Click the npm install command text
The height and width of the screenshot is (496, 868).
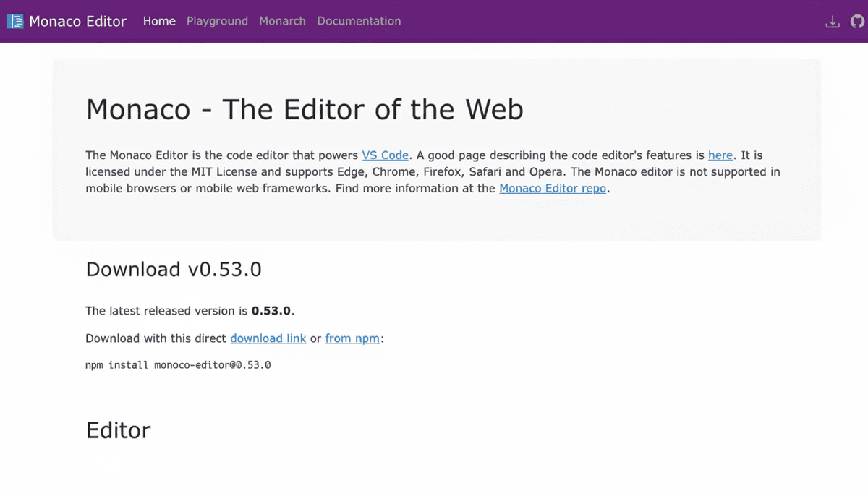pos(178,365)
